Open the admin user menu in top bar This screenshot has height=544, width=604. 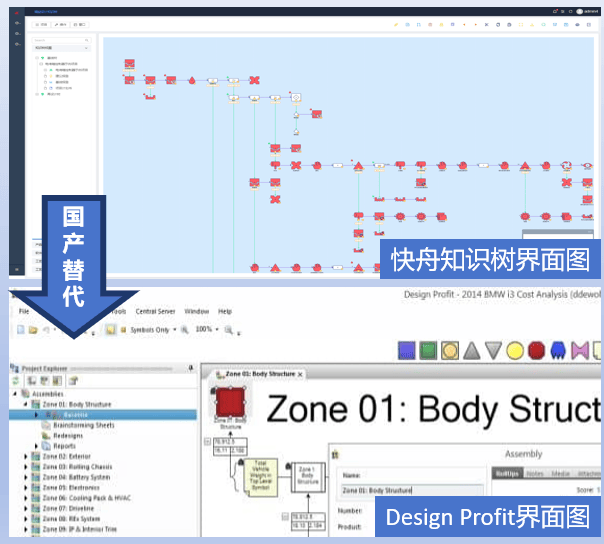[588, 11]
